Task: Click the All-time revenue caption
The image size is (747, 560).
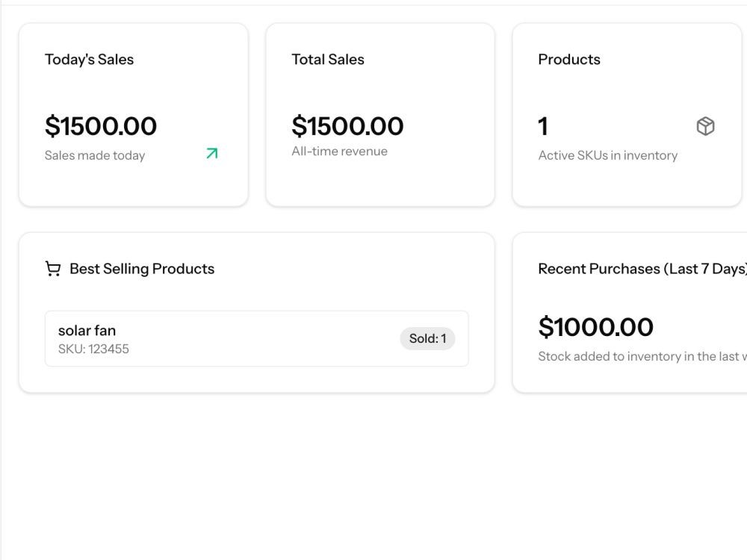Action: click(340, 152)
